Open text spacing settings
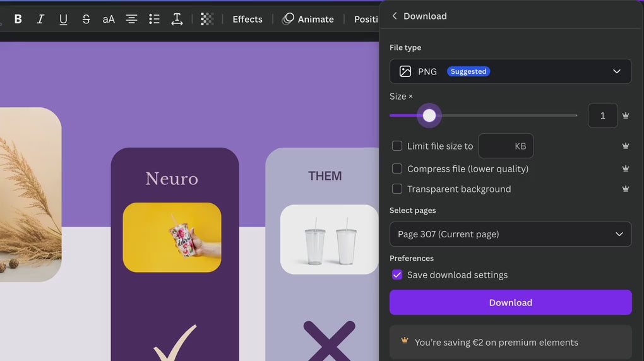 tap(177, 19)
